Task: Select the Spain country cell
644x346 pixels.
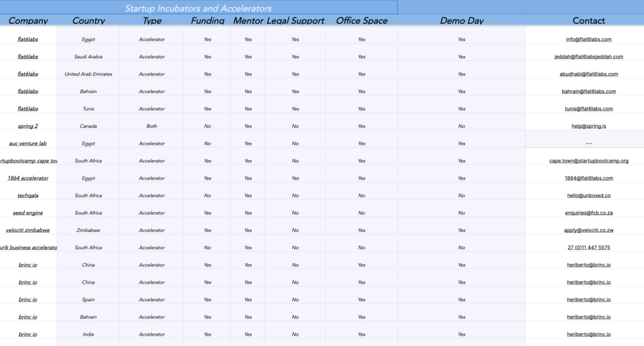Action: pos(88,300)
